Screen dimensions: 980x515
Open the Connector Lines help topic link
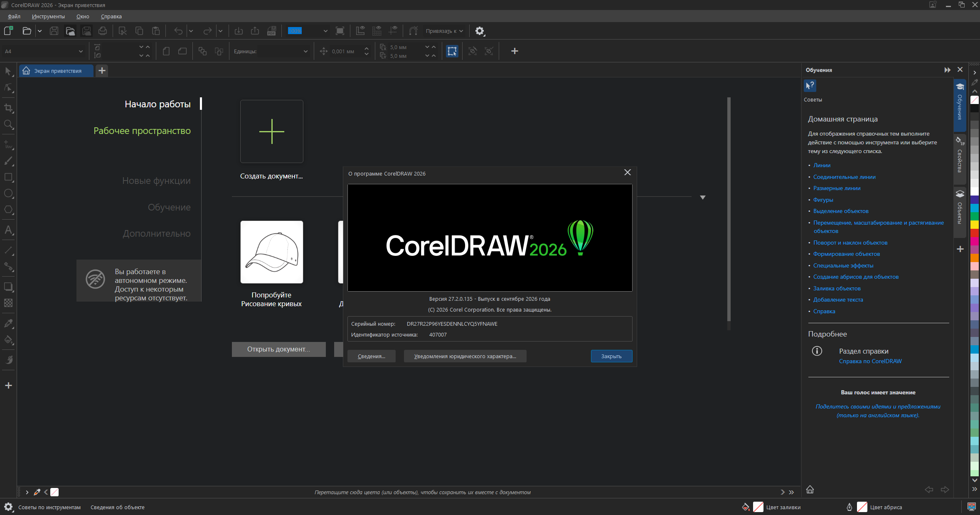(844, 177)
